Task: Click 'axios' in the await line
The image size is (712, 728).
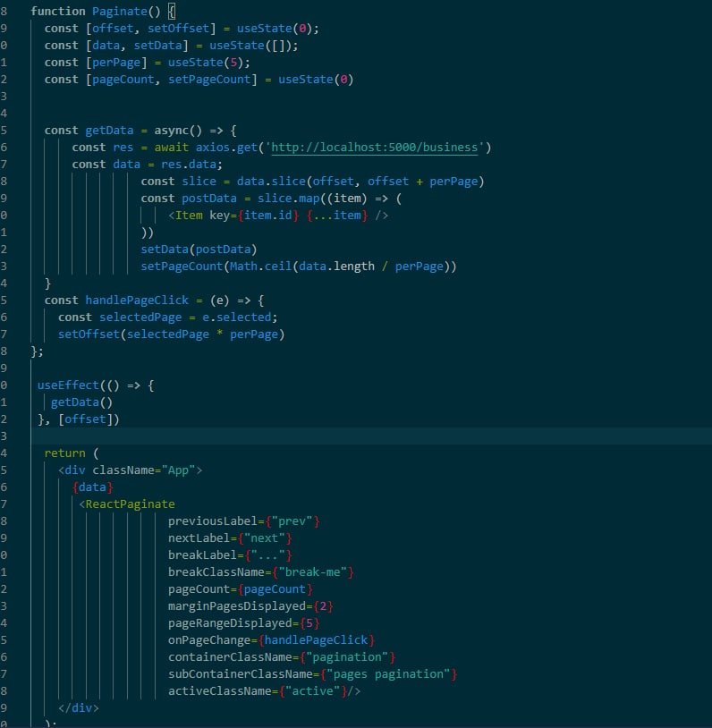Action: (x=213, y=148)
